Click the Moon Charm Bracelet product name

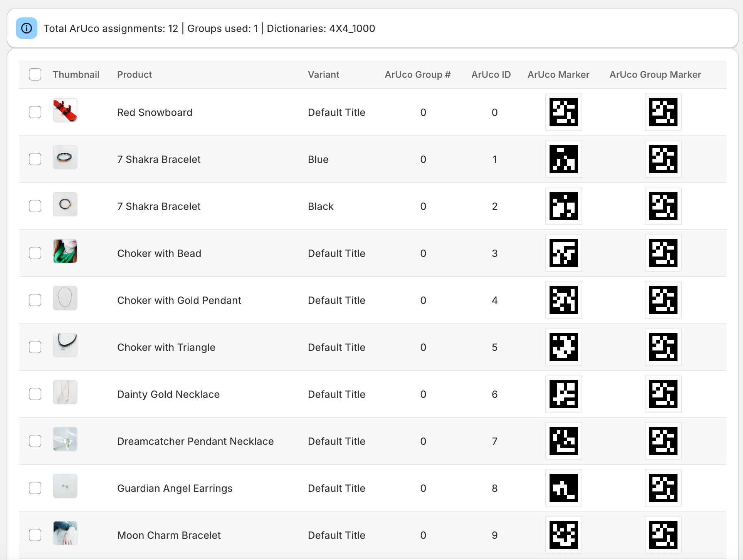coord(169,535)
